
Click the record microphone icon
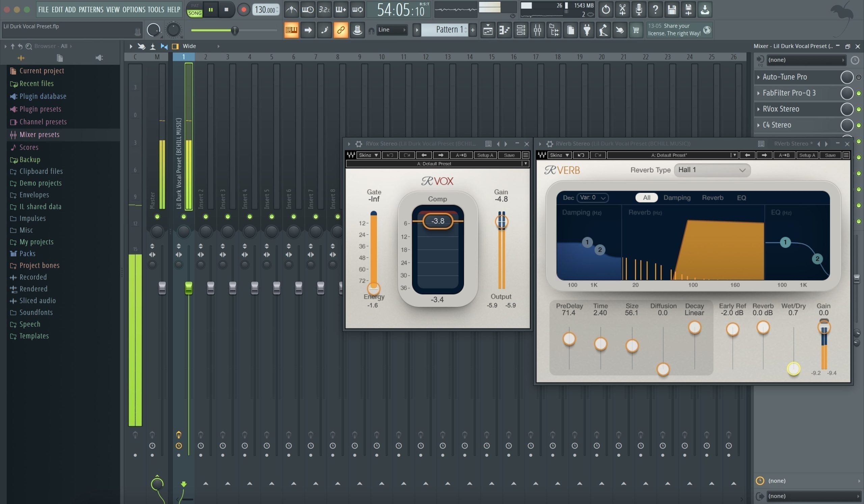click(639, 9)
